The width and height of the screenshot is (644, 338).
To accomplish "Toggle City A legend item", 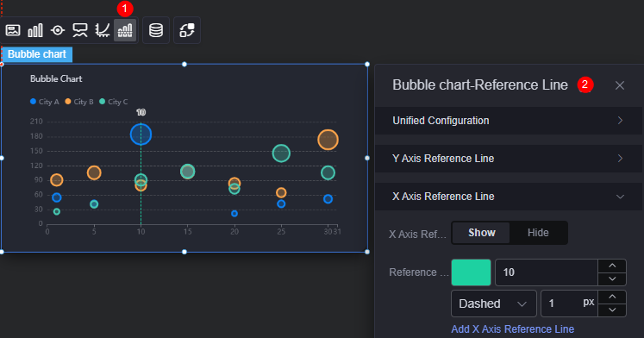I will click(44, 102).
